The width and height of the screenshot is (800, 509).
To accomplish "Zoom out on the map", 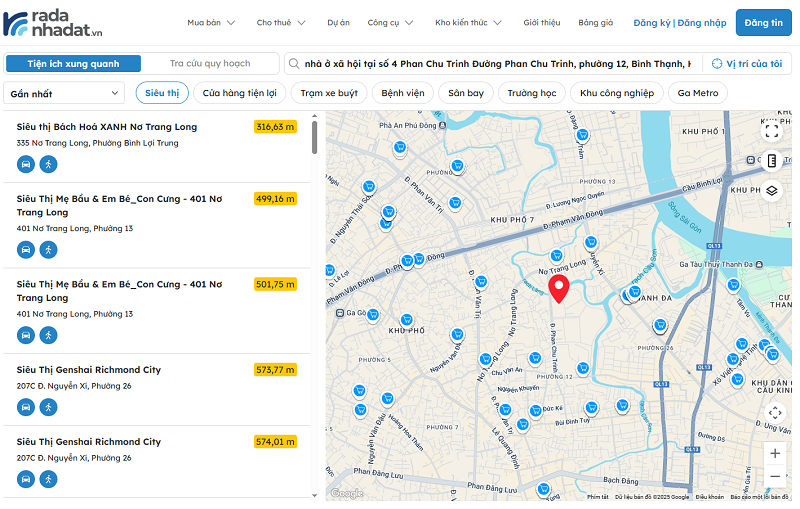I will [775, 479].
